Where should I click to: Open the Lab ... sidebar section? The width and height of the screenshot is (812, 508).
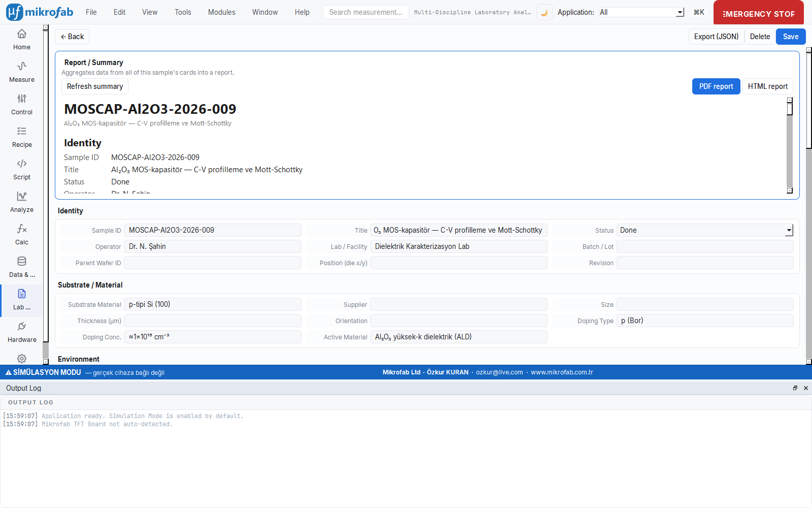pyautogui.click(x=22, y=300)
